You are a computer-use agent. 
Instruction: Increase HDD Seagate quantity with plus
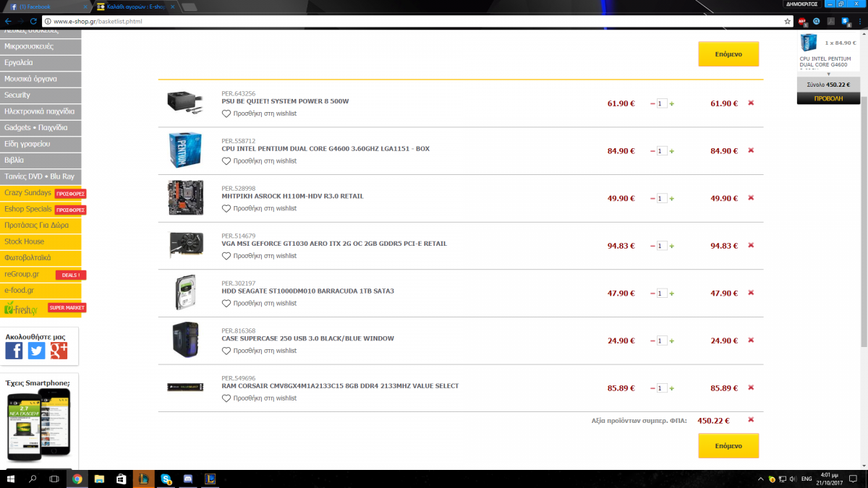[672, 294]
